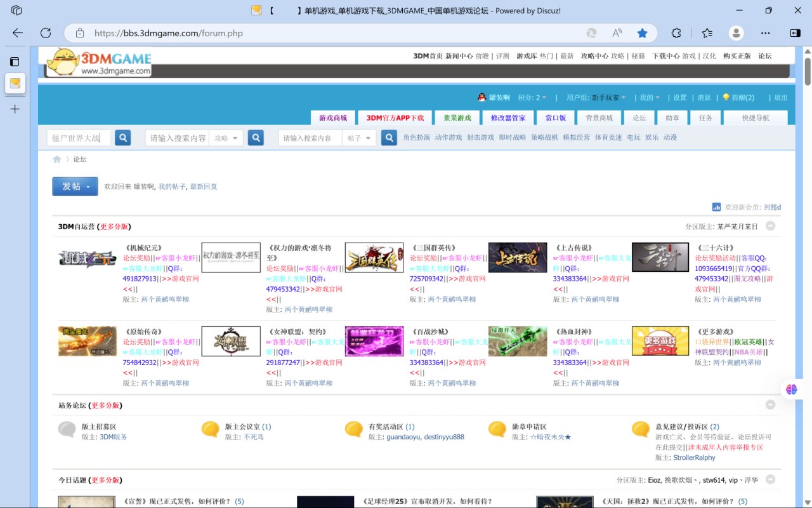The image size is (812, 508).
Task: Click the floating brain assistant icon
Action: point(791,390)
